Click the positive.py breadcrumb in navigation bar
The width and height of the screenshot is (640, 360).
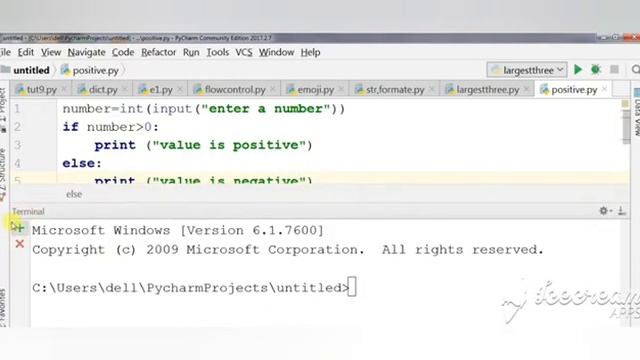coord(90,70)
